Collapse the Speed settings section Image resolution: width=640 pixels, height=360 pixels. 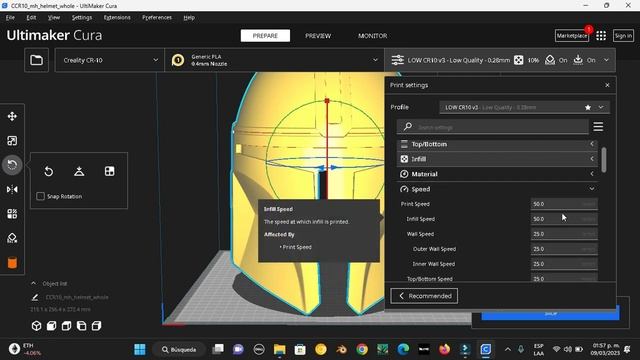coord(497,189)
